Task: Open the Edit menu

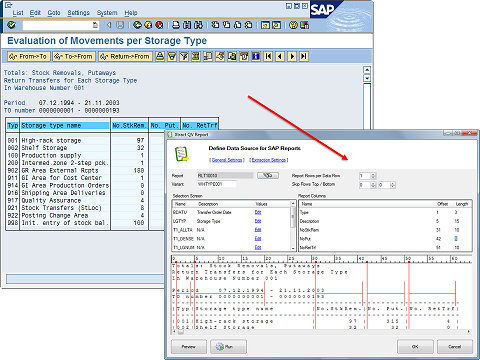Action: click(35, 13)
